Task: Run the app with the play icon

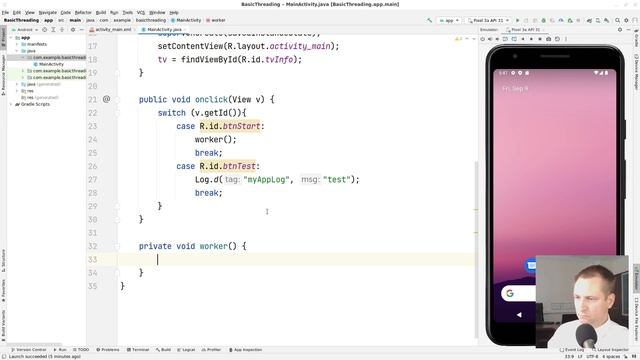Action: (x=518, y=20)
